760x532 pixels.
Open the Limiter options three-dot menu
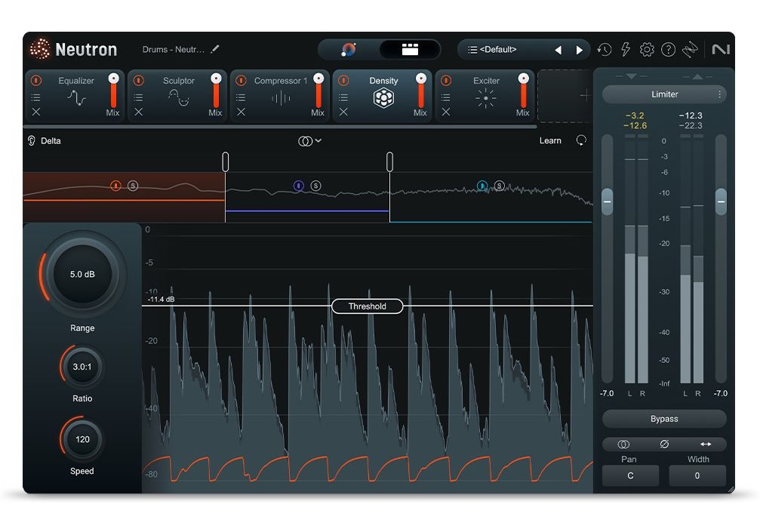click(720, 94)
